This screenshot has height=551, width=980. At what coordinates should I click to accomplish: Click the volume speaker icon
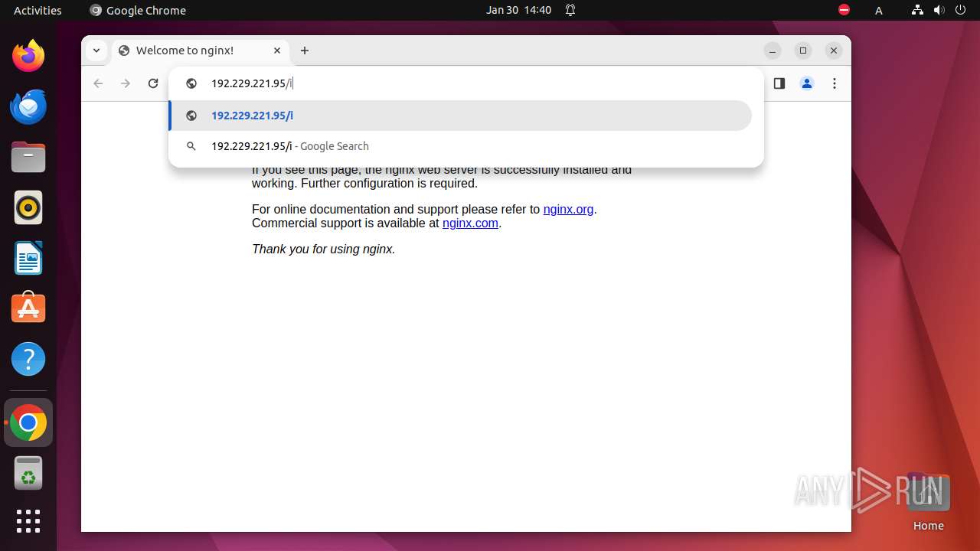pyautogui.click(x=939, y=10)
